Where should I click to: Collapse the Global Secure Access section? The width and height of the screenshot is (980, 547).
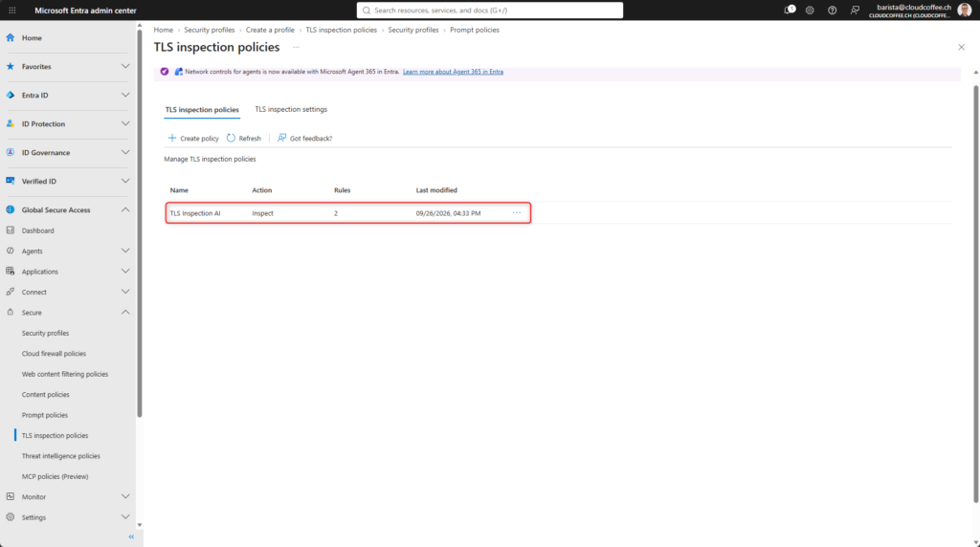coord(125,209)
